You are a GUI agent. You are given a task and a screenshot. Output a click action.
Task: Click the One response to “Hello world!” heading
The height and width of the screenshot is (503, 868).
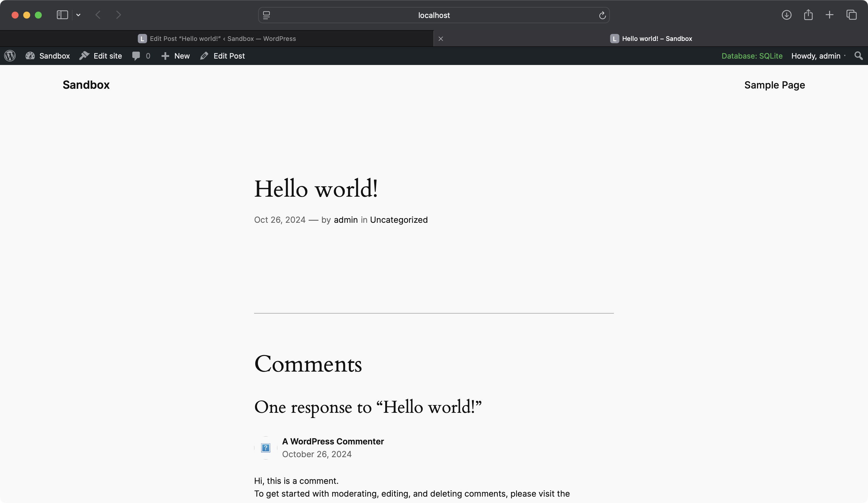point(368,407)
